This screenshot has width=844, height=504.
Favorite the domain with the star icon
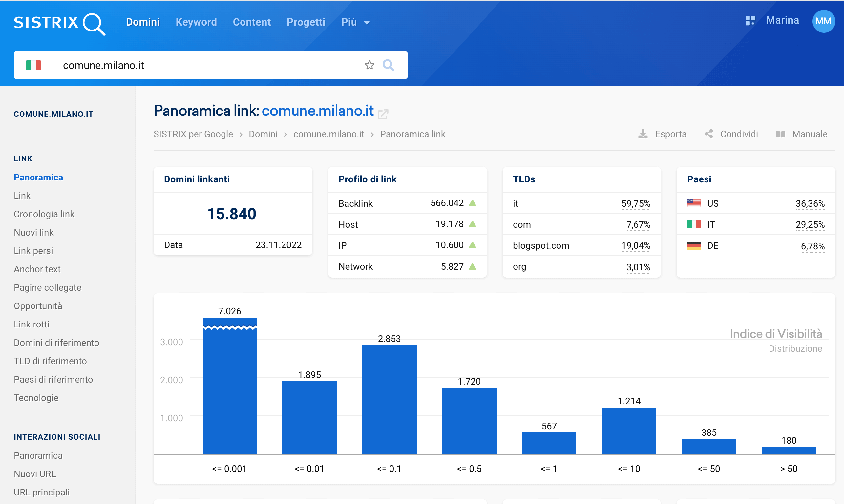(369, 65)
